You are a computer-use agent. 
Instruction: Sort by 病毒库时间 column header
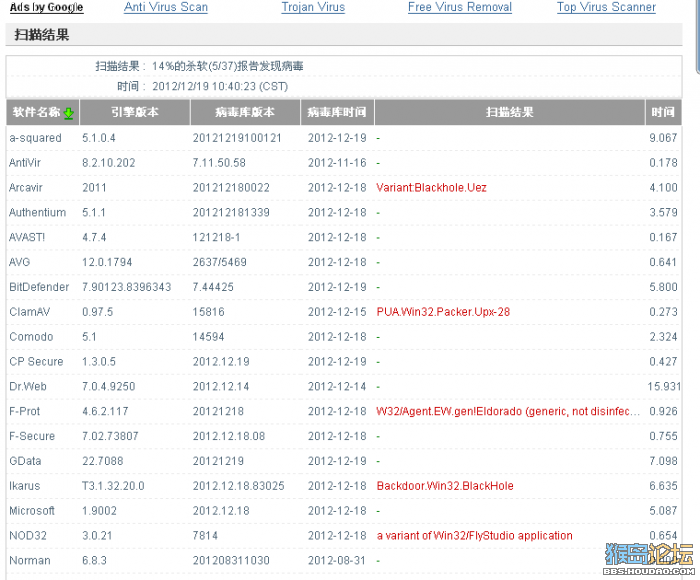(337, 112)
